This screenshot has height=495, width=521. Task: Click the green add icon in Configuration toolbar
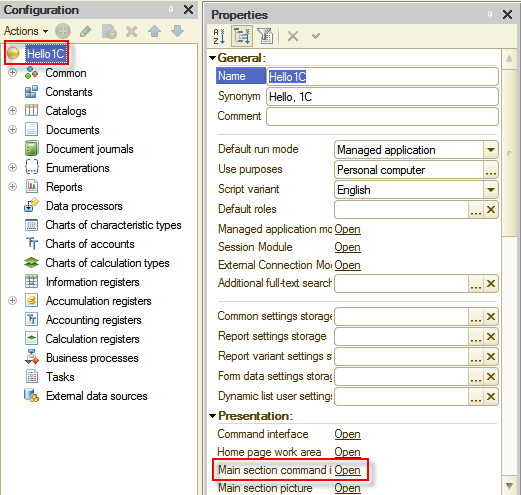(63, 31)
